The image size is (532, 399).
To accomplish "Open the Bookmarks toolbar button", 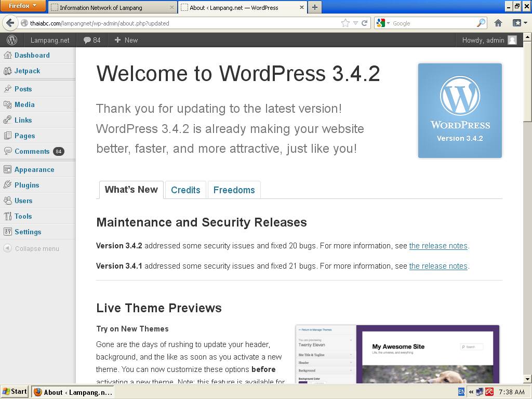I will pos(519,23).
